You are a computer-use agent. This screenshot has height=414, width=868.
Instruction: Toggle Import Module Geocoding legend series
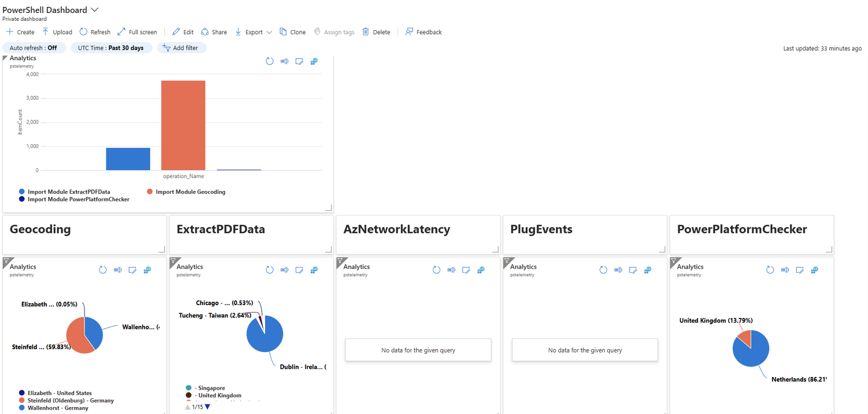click(x=186, y=192)
